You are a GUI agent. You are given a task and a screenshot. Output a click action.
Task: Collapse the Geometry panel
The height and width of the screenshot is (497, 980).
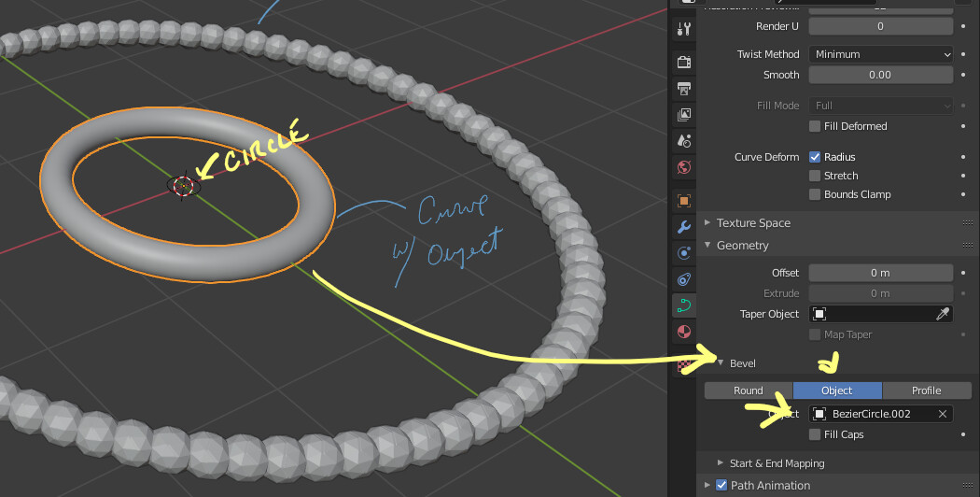(x=707, y=246)
